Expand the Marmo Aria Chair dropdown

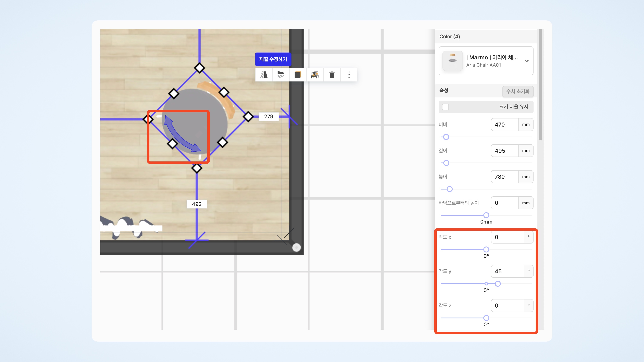[x=527, y=61]
